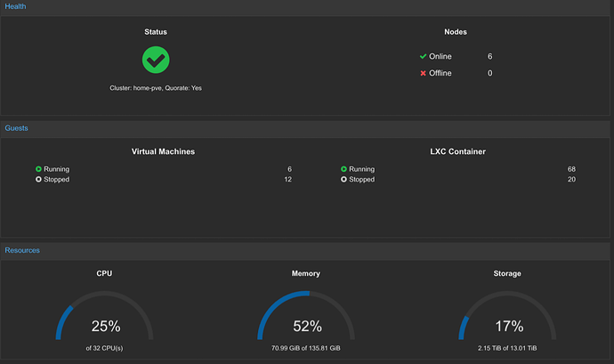Click the 70.99 GiB of 135.81 GiB memory label
614x364 pixels.
[306, 348]
